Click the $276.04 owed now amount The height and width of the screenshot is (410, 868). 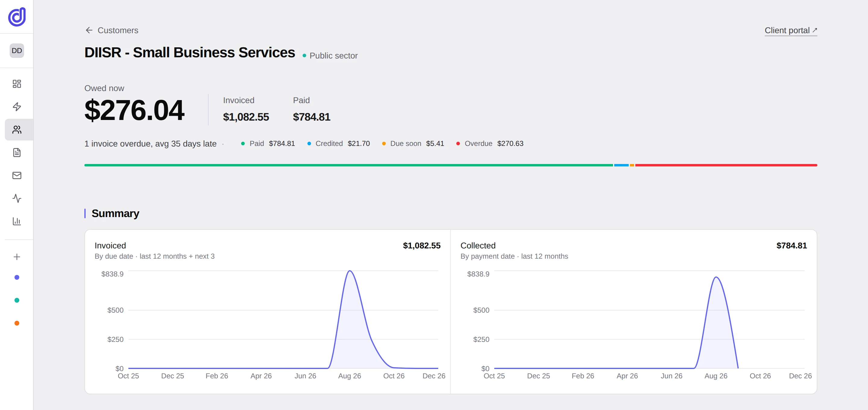(134, 110)
